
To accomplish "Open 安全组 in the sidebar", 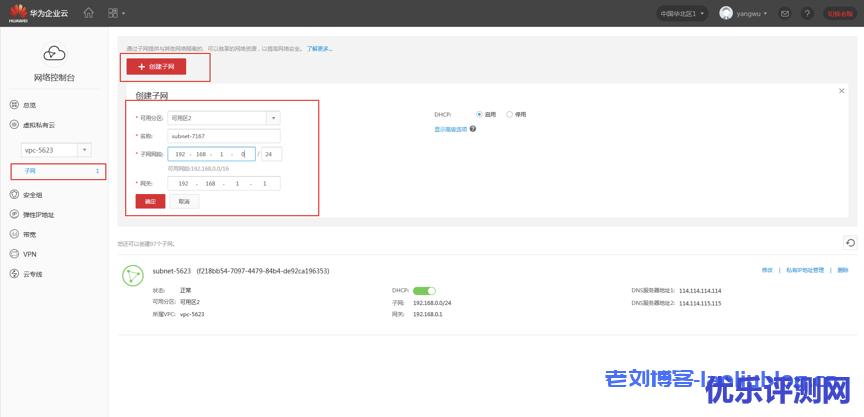I will 32,195.
